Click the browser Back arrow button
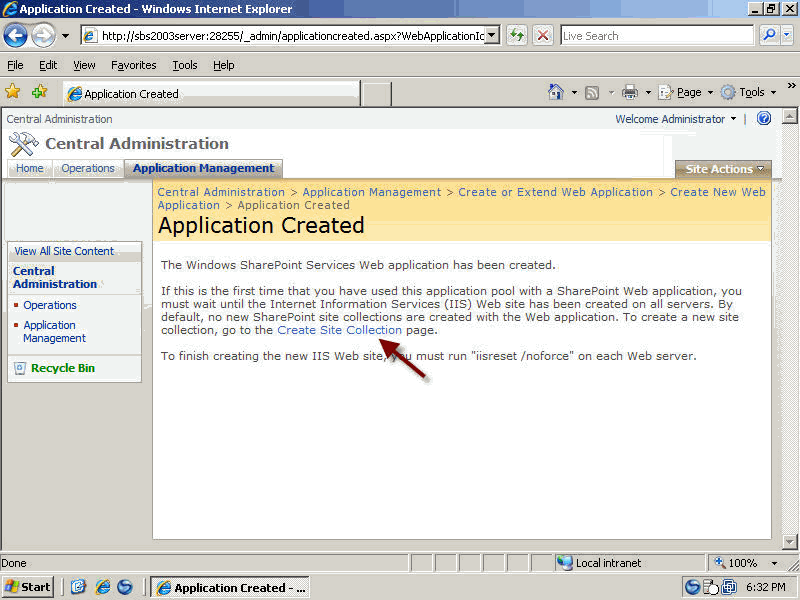The width and height of the screenshot is (800, 600). [x=15, y=36]
